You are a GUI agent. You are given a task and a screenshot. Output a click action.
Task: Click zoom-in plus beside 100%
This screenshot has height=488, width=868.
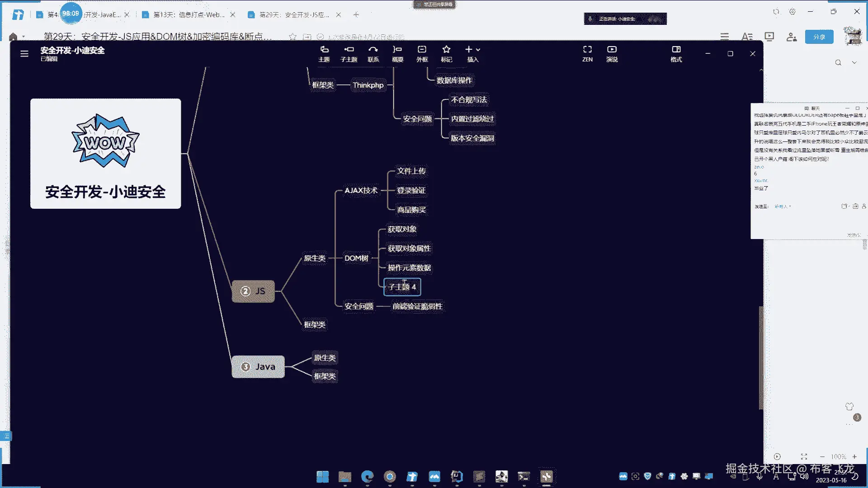[854, 456]
